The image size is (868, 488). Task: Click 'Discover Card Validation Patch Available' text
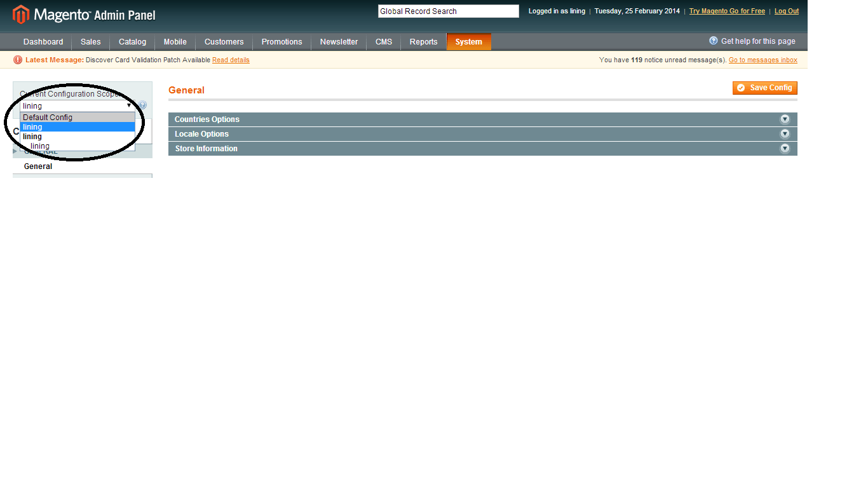point(148,60)
